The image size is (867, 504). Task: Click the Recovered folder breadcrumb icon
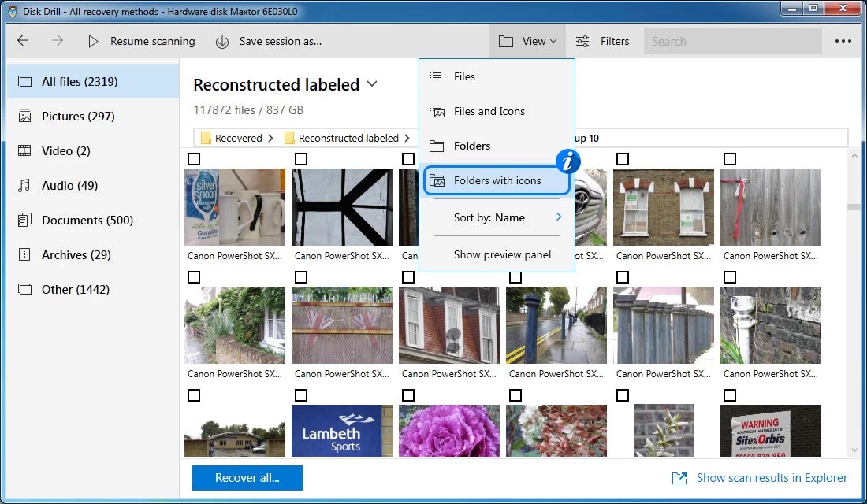point(206,138)
